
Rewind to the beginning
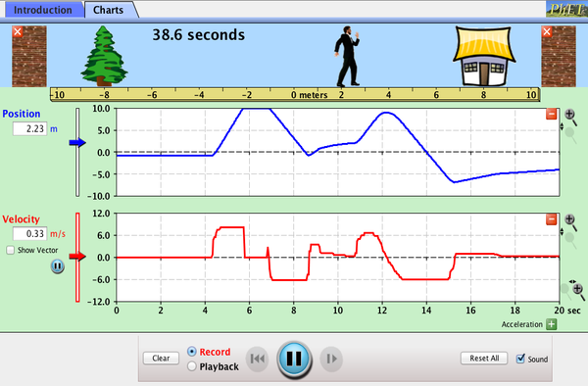257,359
